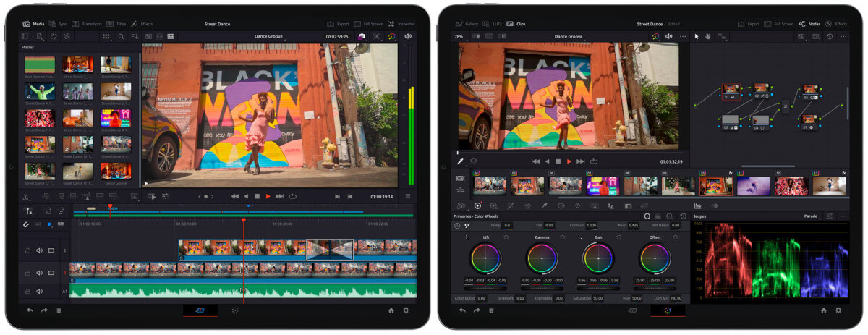Image resolution: width=868 pixels, height=335 pixels.
Task: Click the trash delete icon in left iPad
Action: click(59, 310)
